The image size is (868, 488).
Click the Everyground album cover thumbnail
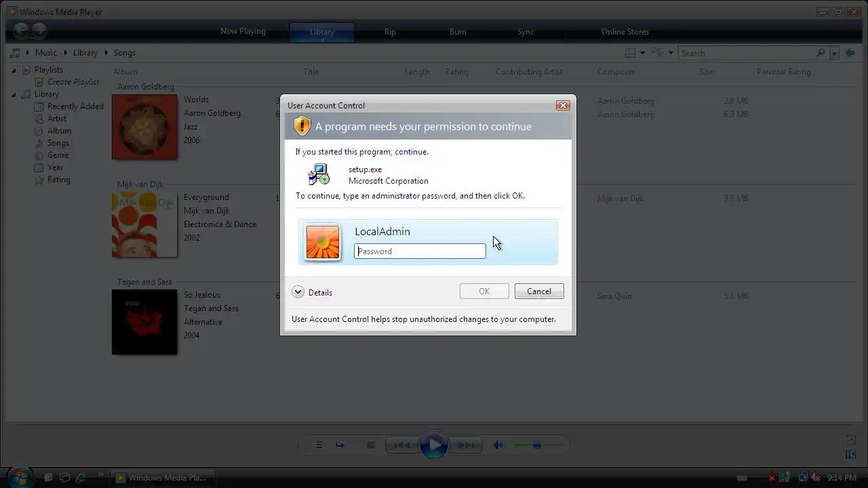144,224
